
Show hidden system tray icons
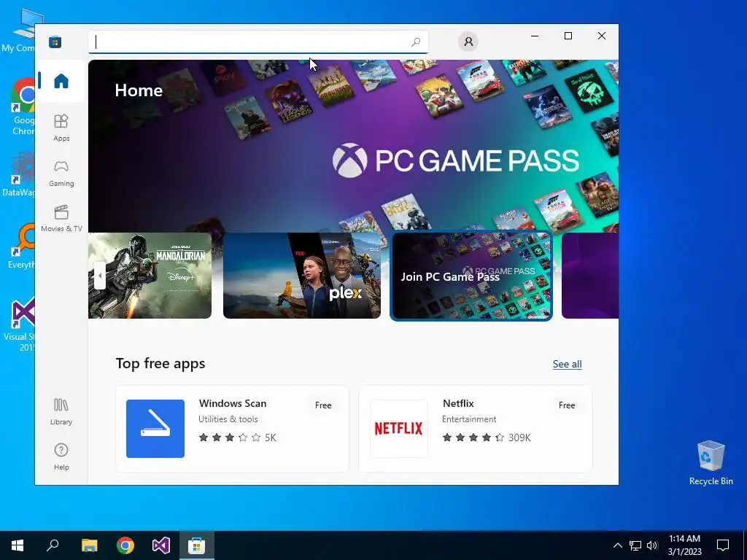617,545
